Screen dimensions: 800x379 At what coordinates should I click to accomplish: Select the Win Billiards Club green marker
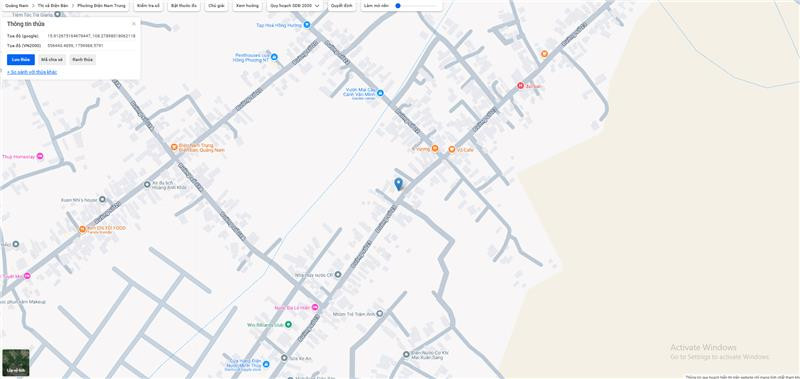pos(288,324)
